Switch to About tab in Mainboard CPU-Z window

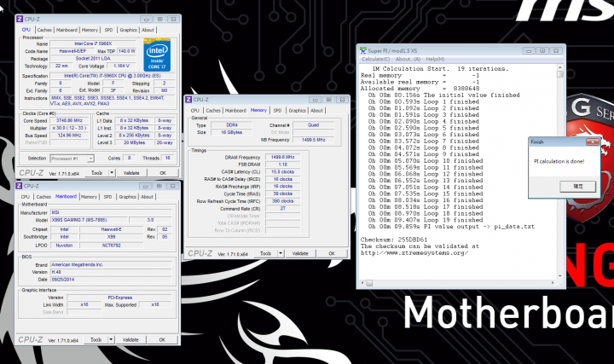(x=147, y=196)
